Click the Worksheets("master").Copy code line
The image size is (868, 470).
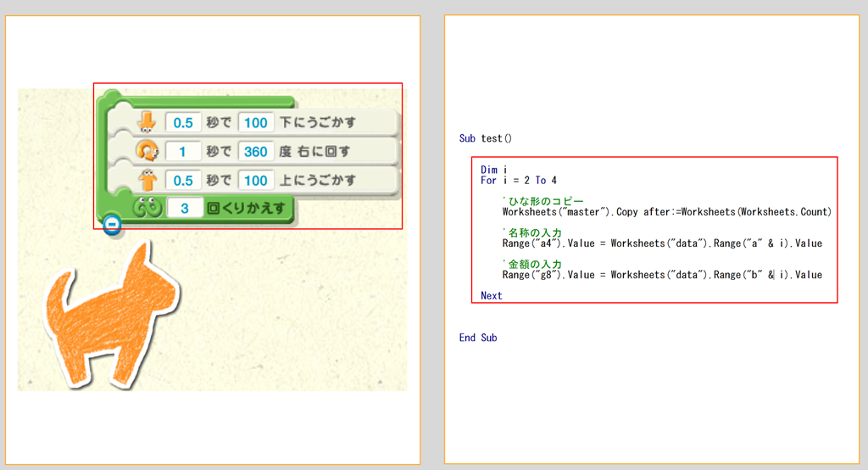pos(667,212)
